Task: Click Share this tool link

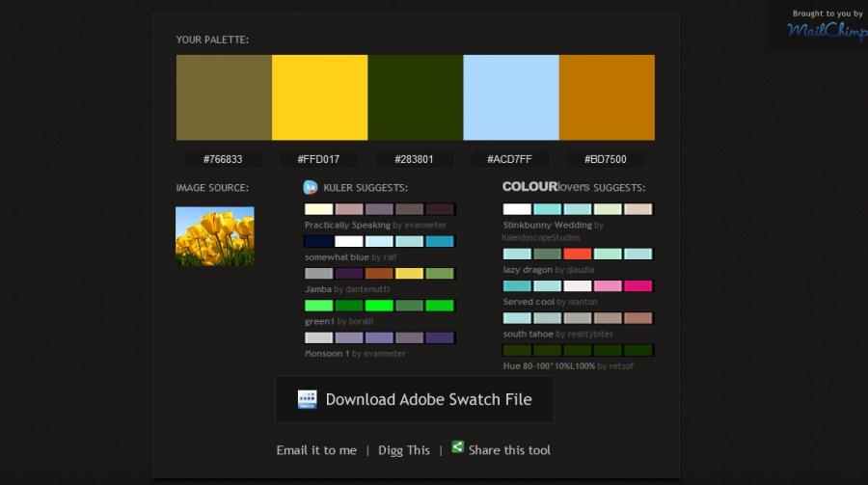Action: coord(509,450)
